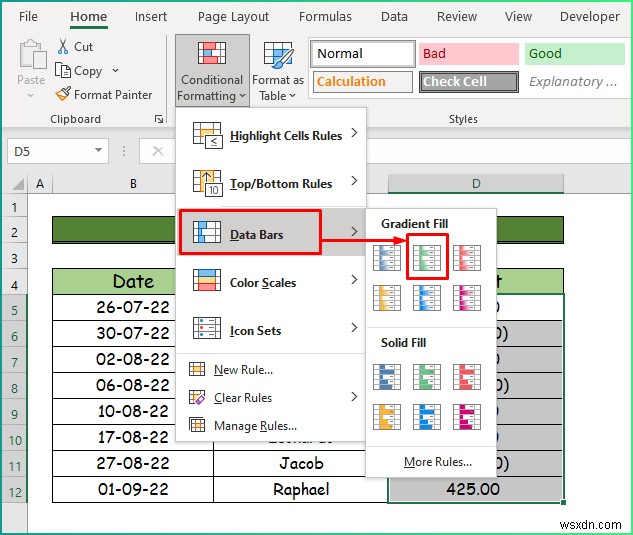
Task: Apply the Explanatory cell style
Action: coord(574,82)
